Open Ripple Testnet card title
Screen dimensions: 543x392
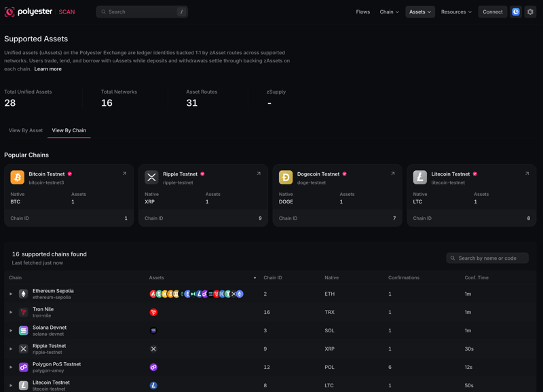click(x=180, y=174)
